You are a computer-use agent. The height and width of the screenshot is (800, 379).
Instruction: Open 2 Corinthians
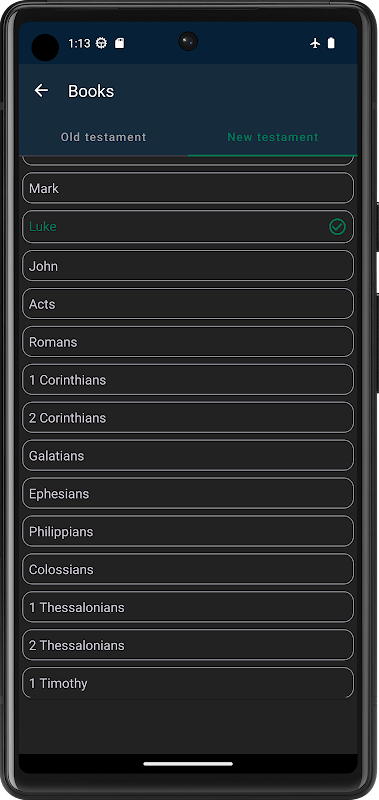(188, 418)
